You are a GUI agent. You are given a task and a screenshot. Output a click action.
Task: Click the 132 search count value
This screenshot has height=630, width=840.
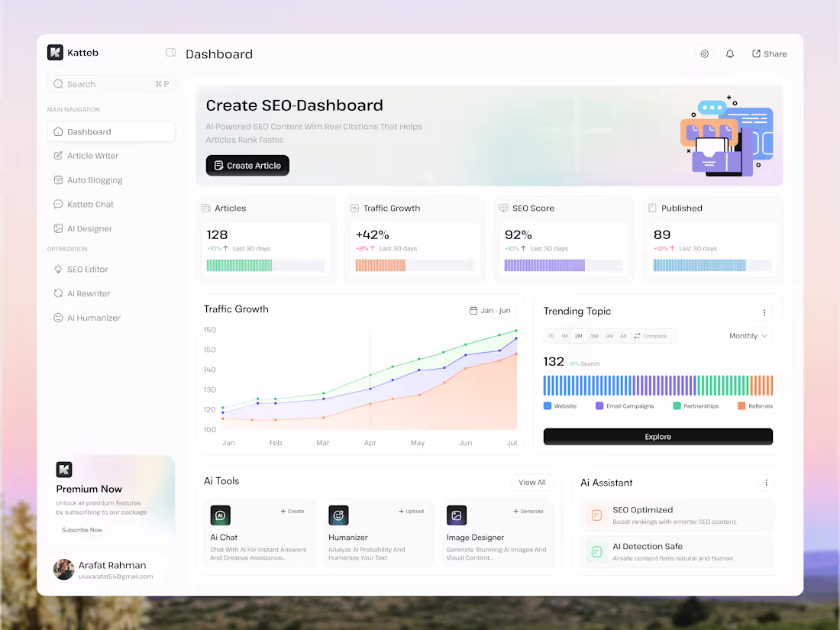(x=554, y=362)
